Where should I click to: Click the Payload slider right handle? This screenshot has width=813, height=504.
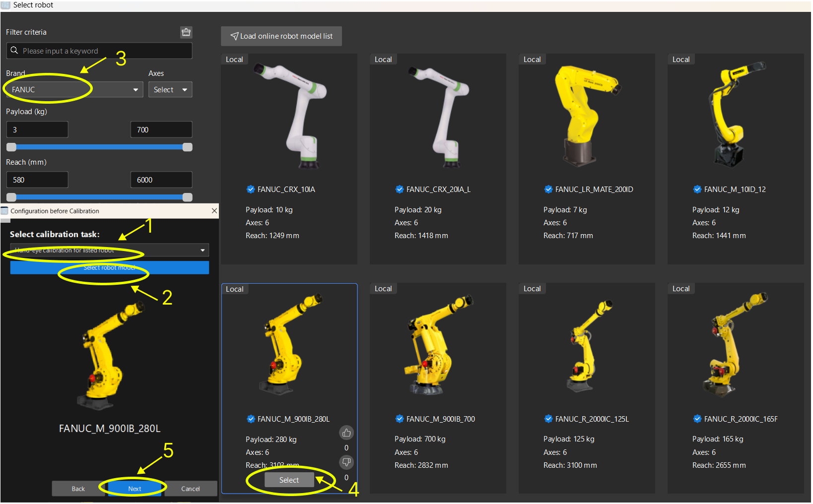coord(187,147)
